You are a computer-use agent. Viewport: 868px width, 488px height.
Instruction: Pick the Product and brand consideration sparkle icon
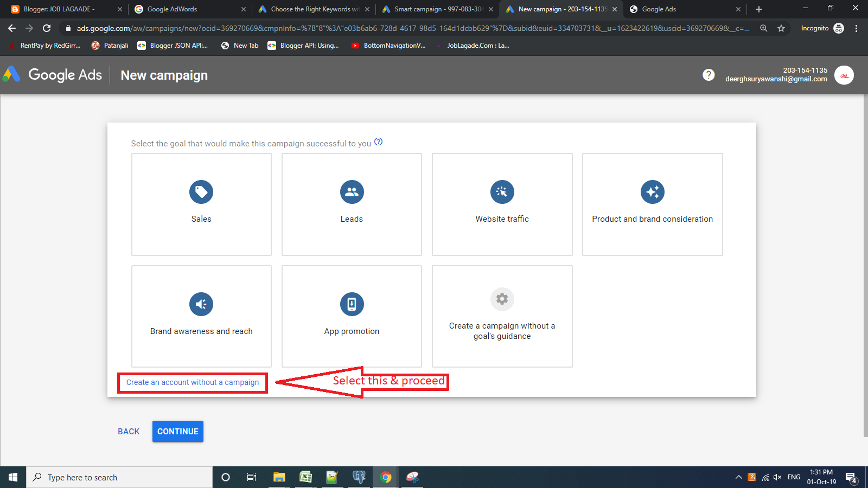click(653, 192)
